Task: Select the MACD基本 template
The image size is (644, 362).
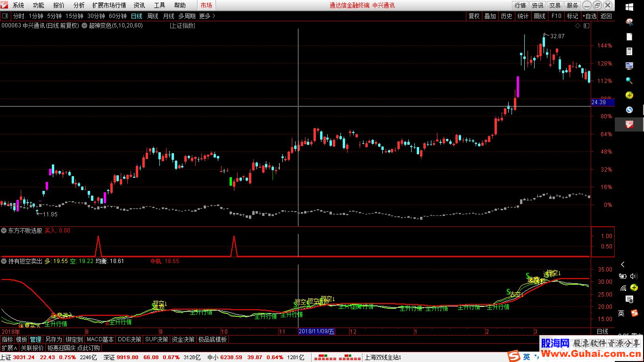Action: 100,339
